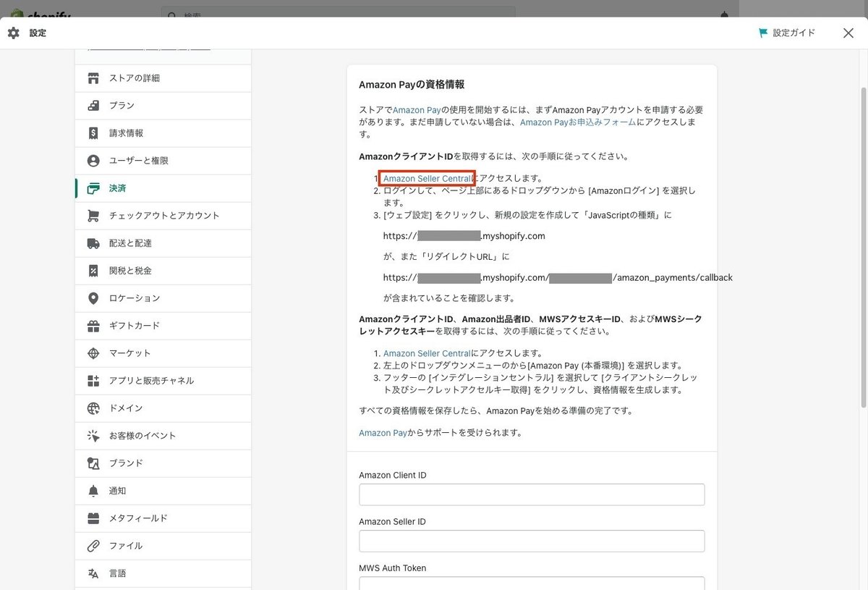Click the globe icon for マーケット
Viewport: 868px width, 590px height.
pos(93,353)
